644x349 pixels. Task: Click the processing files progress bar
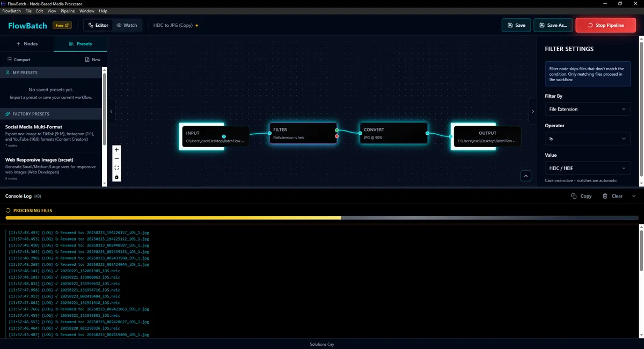click(x=322, y=218)
